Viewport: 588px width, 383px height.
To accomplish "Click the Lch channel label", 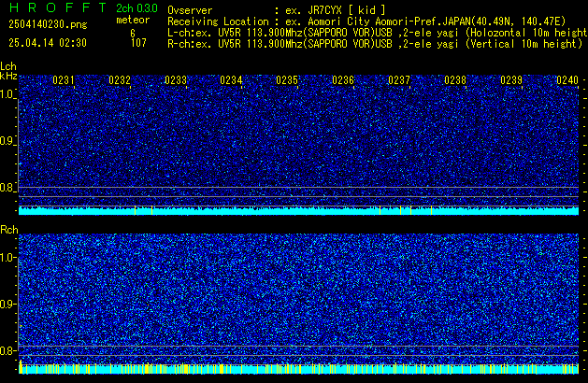I will tap(8, 66).
